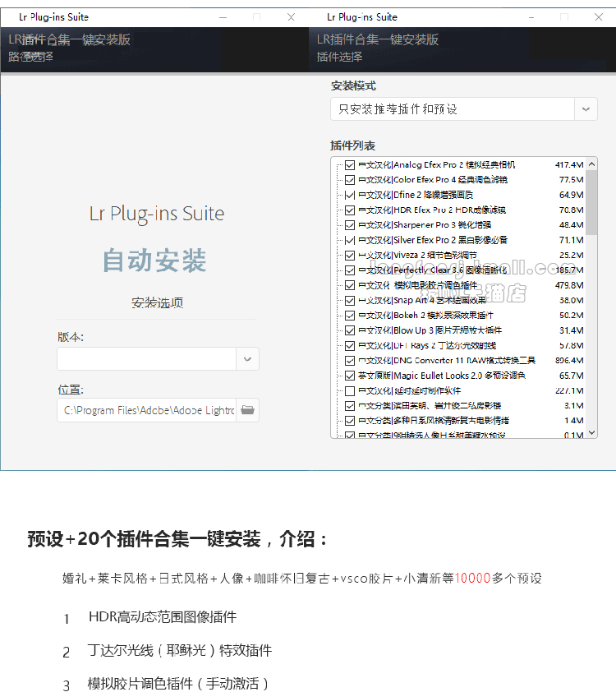Select the Silver Efex Pro 2 row text
Image resolution: width=616 pixels, height=692 pixels.
pos(433,240)
